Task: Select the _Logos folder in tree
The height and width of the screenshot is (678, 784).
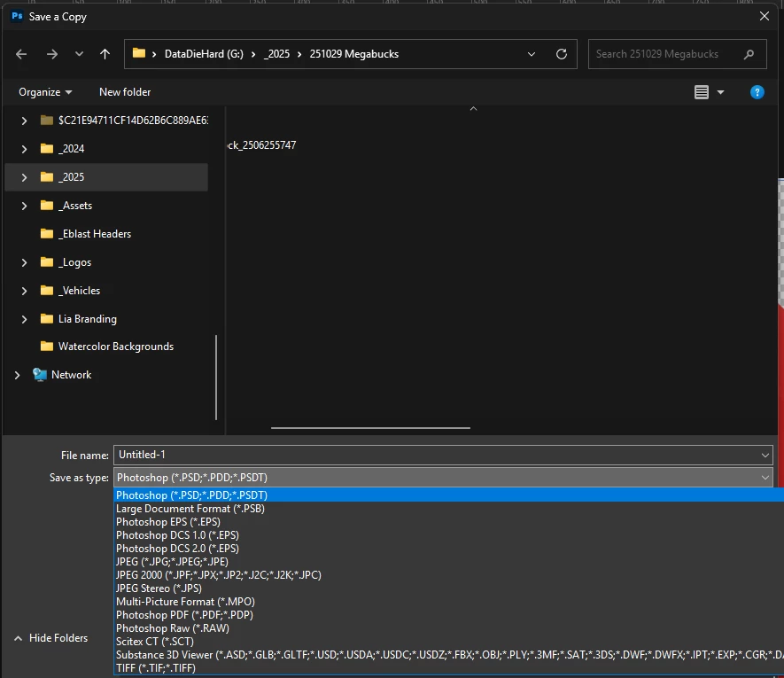Action: 66,262
